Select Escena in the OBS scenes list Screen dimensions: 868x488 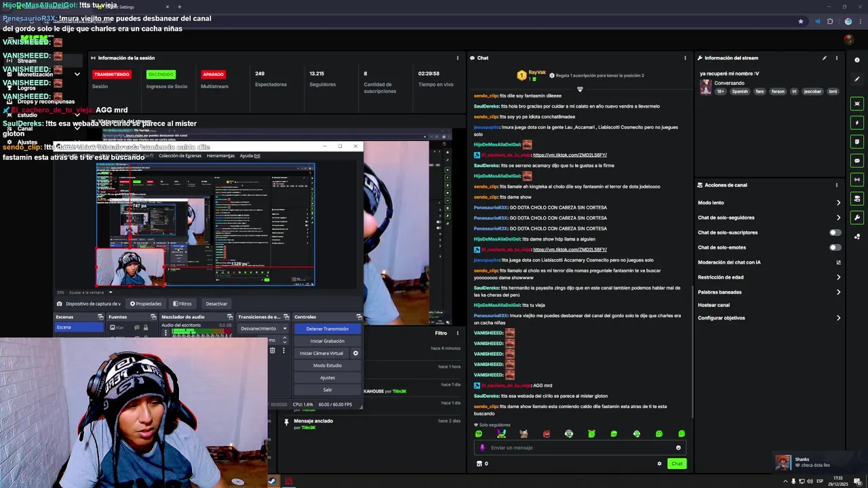tap(79, 327)
